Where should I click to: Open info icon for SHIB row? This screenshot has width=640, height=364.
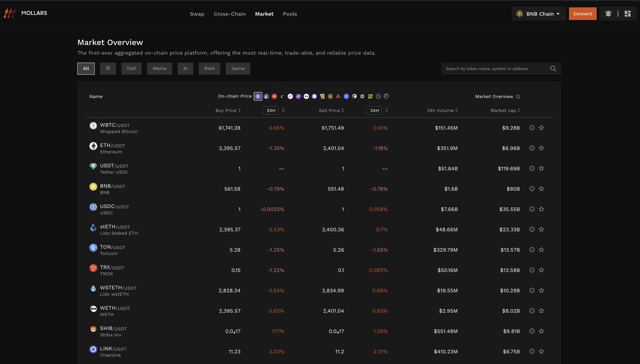[x=532, y=331]
